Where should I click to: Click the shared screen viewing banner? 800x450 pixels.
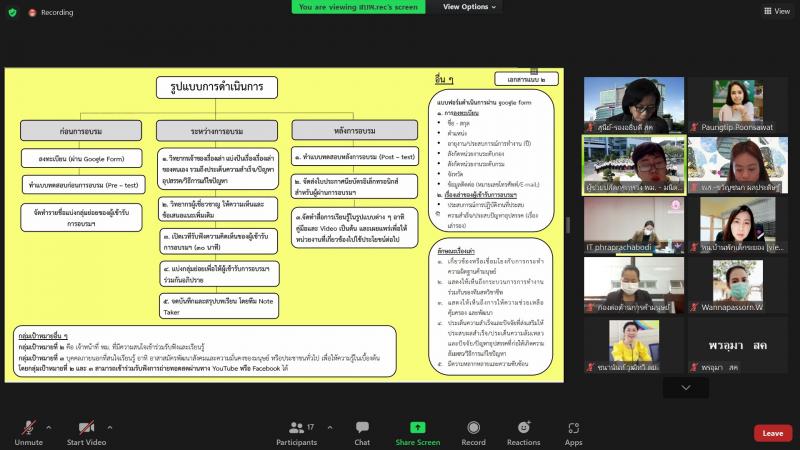(358, 7)
